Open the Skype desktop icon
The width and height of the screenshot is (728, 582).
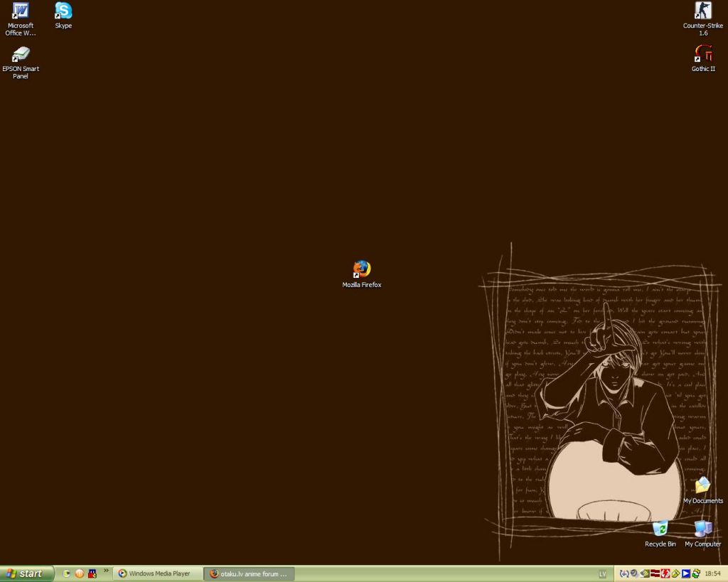coord(63,16)
